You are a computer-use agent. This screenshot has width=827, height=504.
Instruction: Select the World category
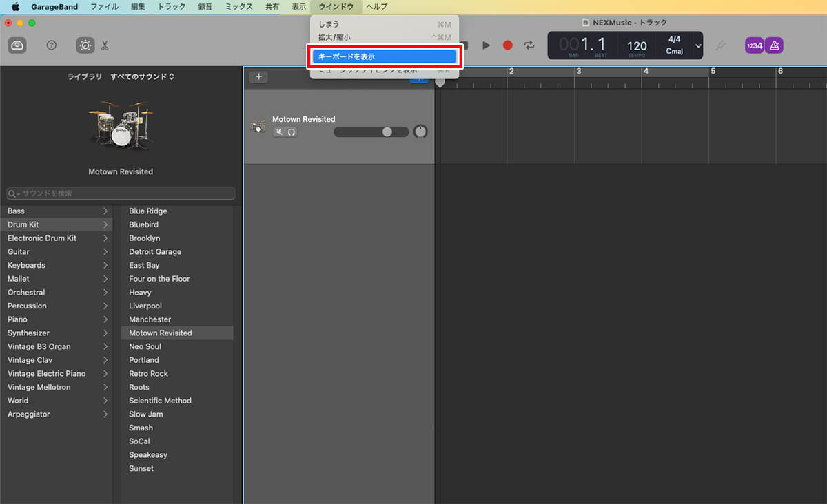click(x=57, y=401)
